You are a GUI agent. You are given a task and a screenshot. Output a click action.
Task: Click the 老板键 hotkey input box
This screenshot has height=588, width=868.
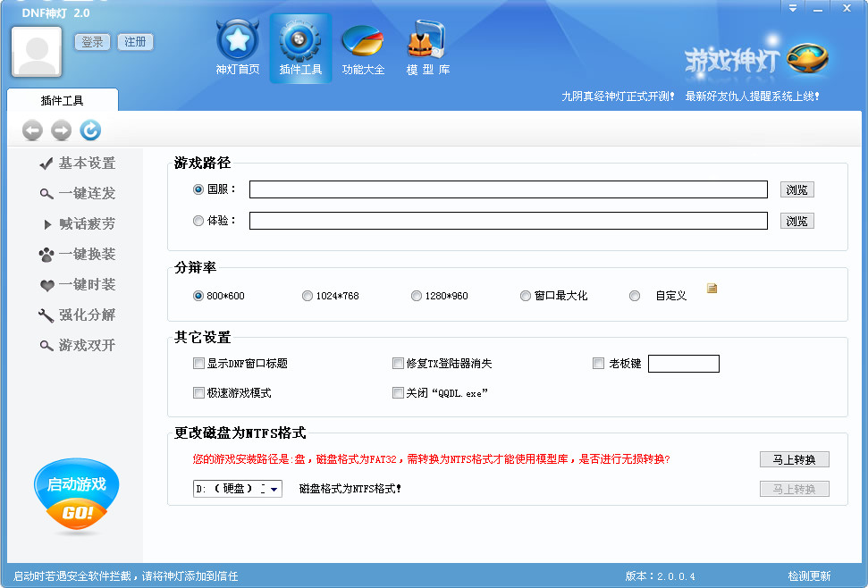click(x=684, y=364)
